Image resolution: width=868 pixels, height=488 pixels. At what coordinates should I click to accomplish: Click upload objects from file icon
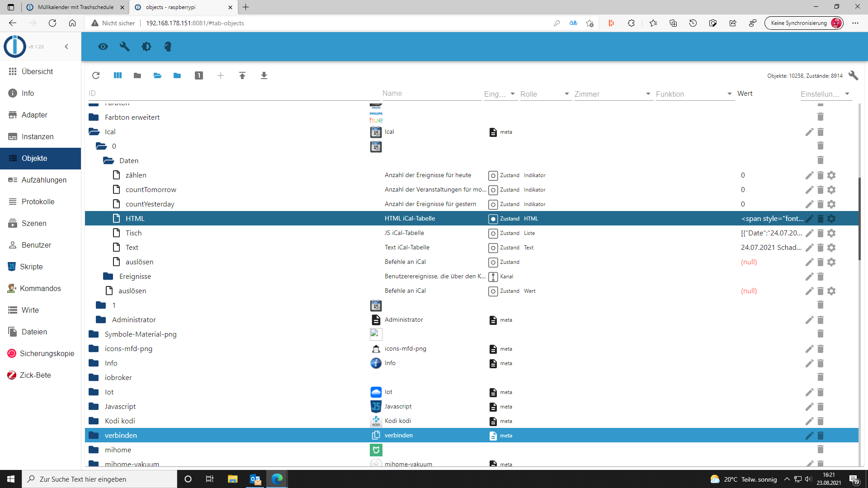point(242,75)
